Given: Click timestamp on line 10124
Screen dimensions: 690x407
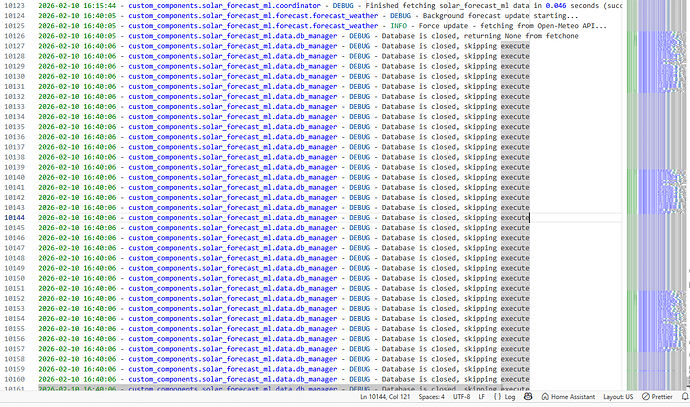Looking at the screenshot, I should (77, 16).
